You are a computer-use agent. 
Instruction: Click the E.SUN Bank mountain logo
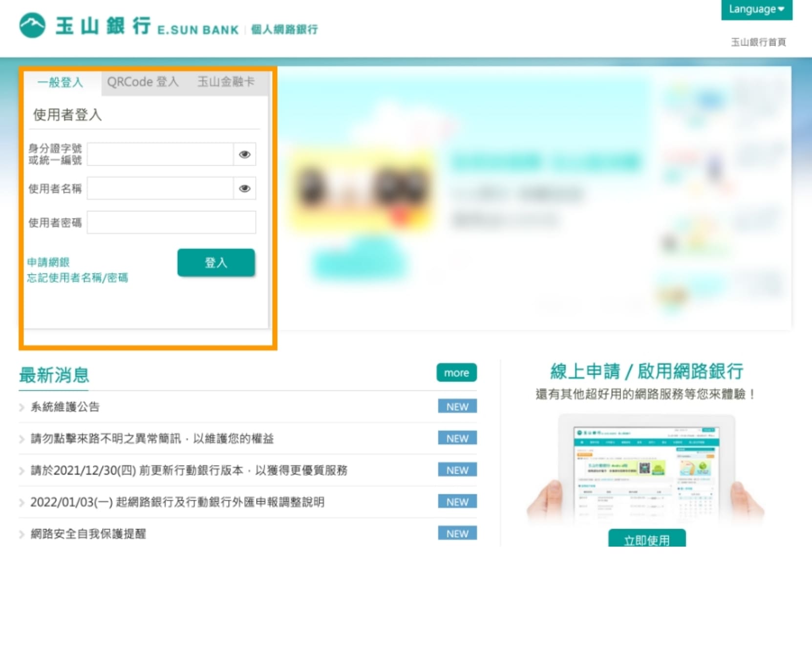pyautogui.click(x=32, y=25)
